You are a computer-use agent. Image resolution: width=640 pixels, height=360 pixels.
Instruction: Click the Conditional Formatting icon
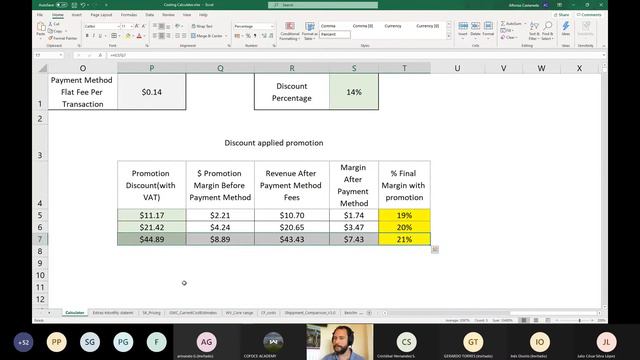(x=290, y=26)
